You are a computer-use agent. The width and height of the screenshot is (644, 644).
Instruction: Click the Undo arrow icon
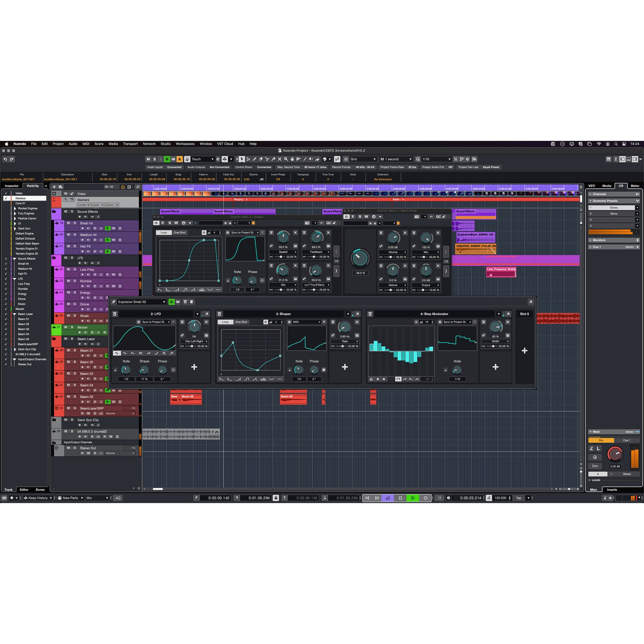(5, 159)
